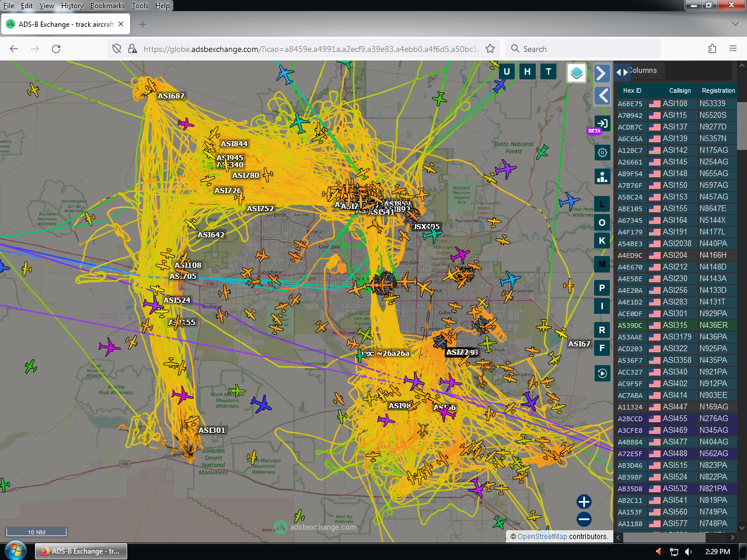This screenshot has height=560, width=747.
Task: Zoom in with the plus button
Action: coord(584,502)
